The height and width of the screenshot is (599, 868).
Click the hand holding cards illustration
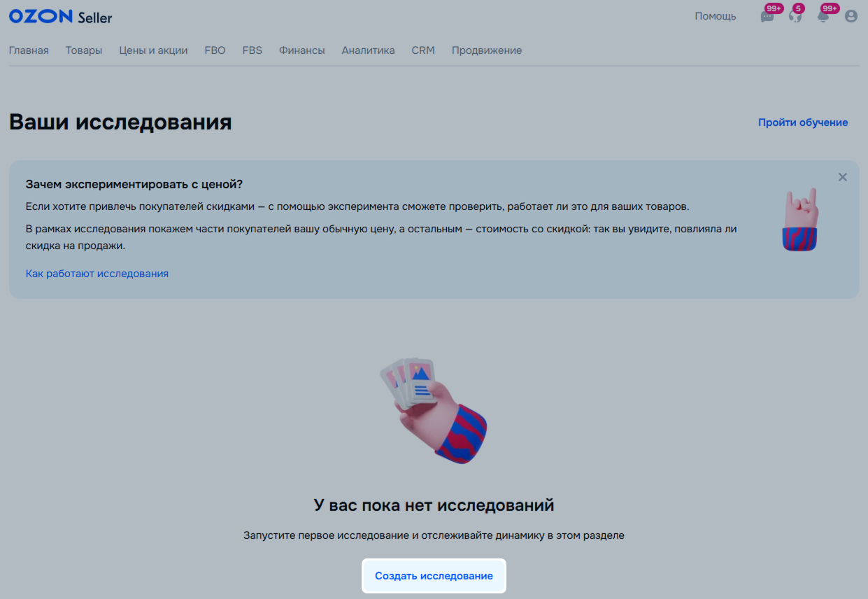(434, 411)
